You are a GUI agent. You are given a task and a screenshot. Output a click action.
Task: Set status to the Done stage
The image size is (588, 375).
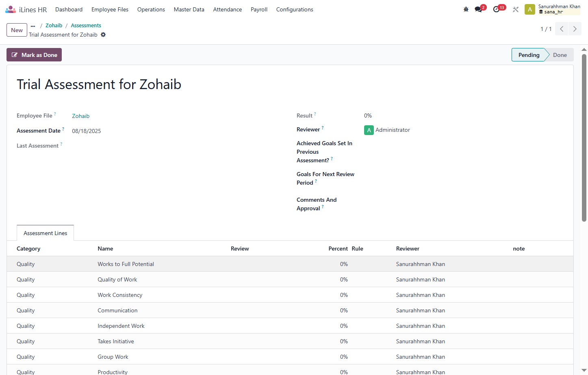click(x=560, y=55)
